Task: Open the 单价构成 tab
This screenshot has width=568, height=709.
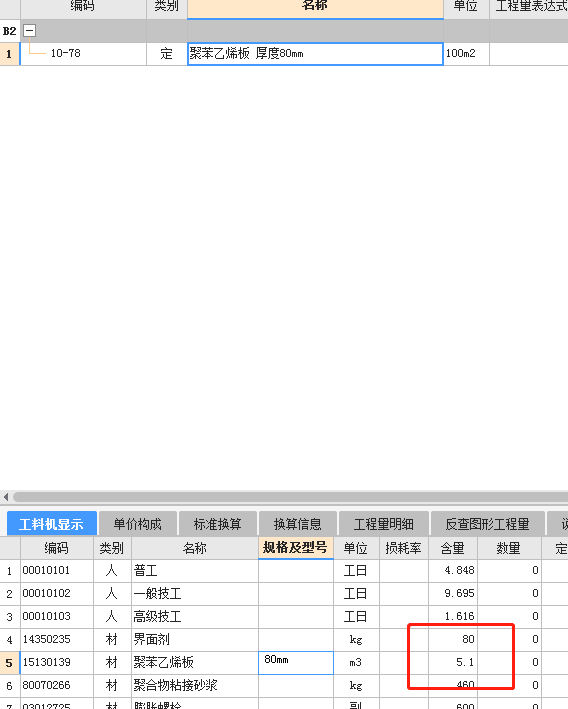Action: [137, 524]
